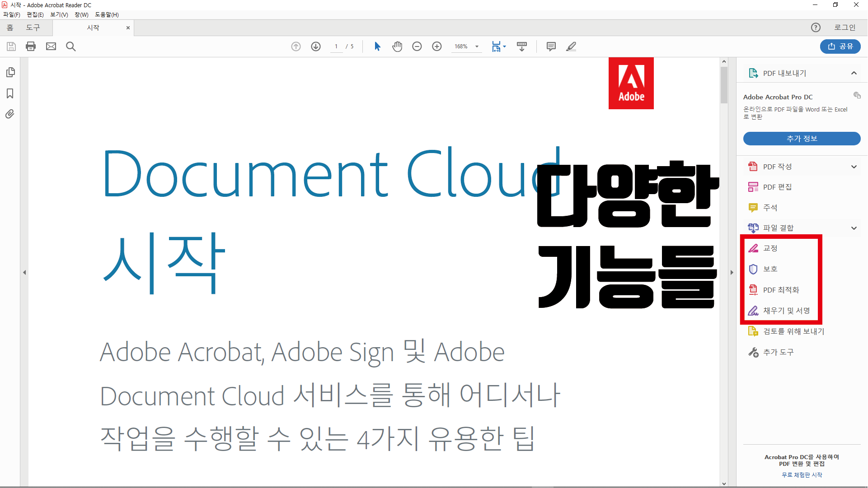Open page thumbnails panel icon
The height and width of the screenshot is (488, 868).
(x=10, y=72)
